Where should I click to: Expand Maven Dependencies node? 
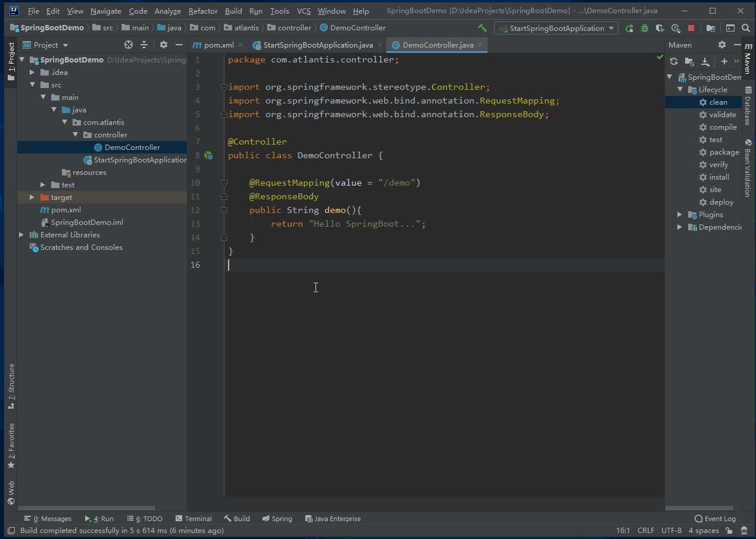(680, 227)
